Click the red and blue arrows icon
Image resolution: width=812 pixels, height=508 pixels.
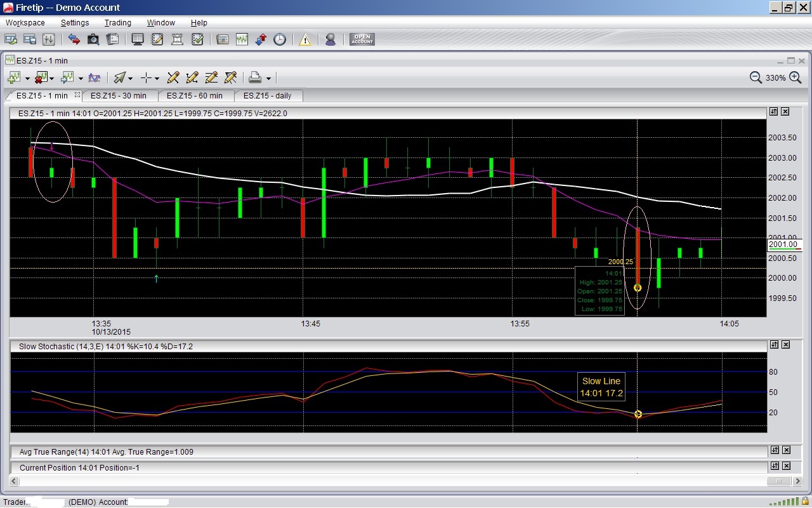tap(74, 39)
